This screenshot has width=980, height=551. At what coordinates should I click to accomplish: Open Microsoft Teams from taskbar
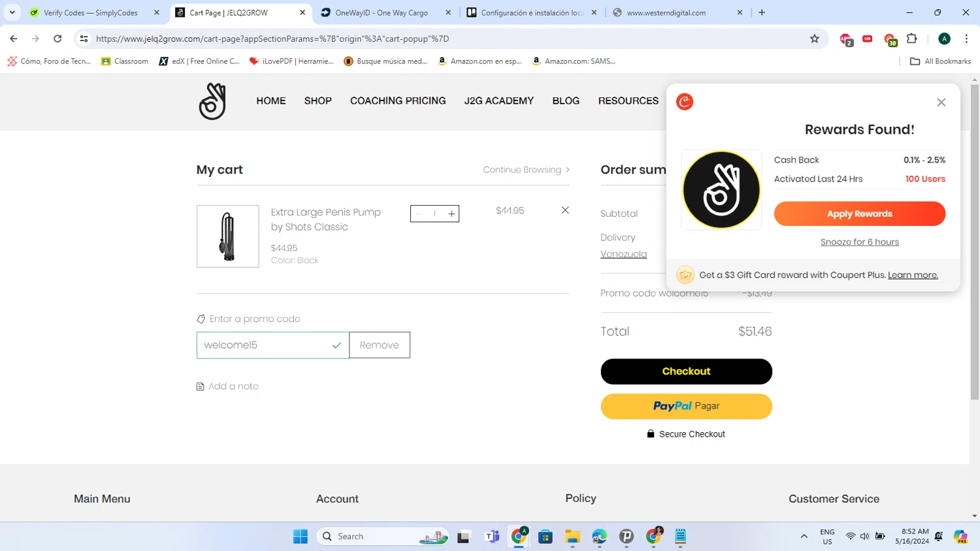[491, 537]
